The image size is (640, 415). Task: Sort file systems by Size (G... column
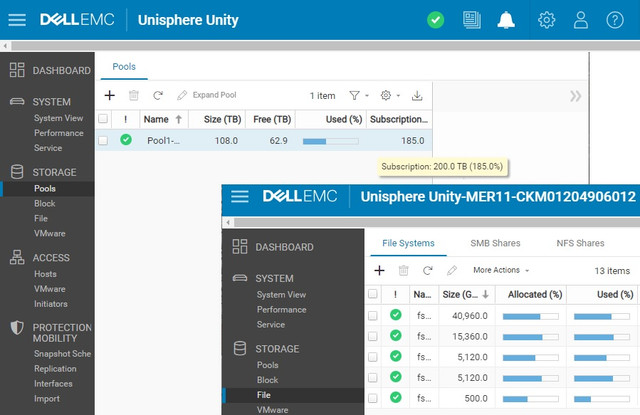coord(467,294)
